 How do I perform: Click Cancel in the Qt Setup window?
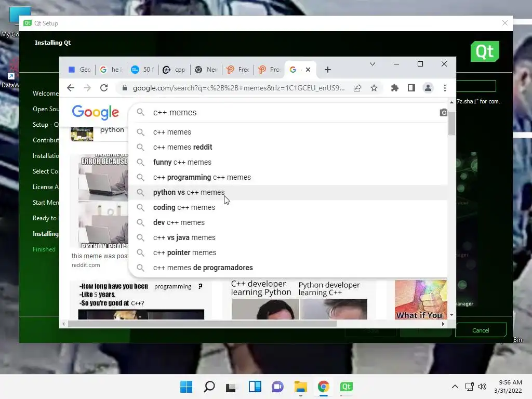pos(481,330)
